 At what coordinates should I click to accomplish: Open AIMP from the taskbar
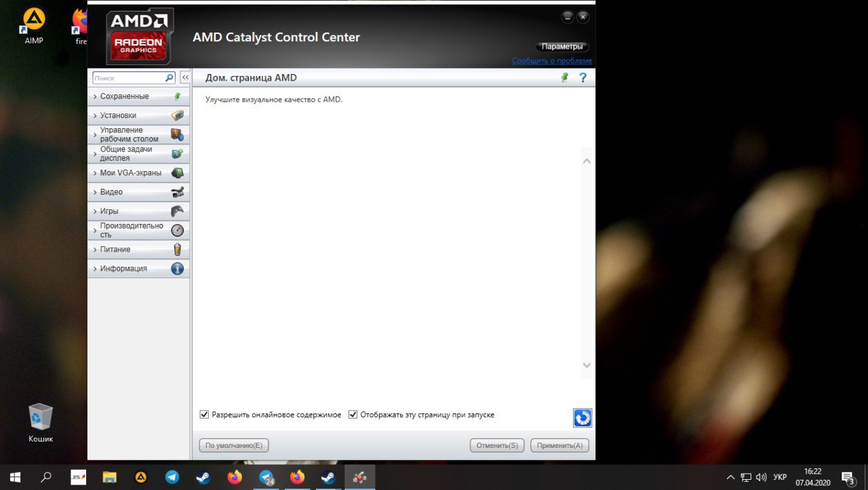(x=141, y=477)
